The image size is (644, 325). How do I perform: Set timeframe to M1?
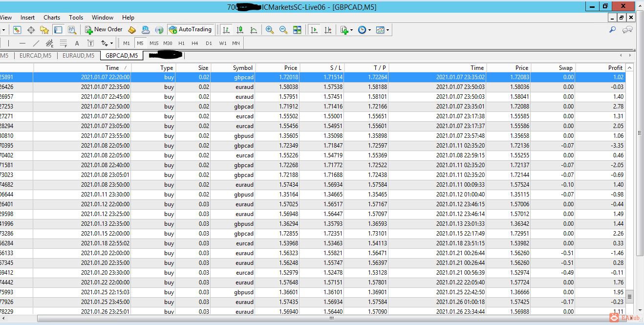pos(127,43)
